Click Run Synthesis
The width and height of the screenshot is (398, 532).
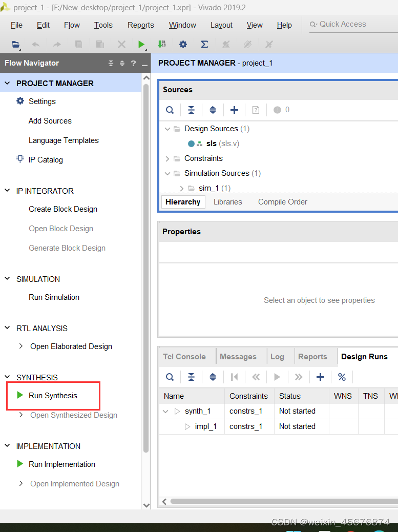tap(53, 396)
